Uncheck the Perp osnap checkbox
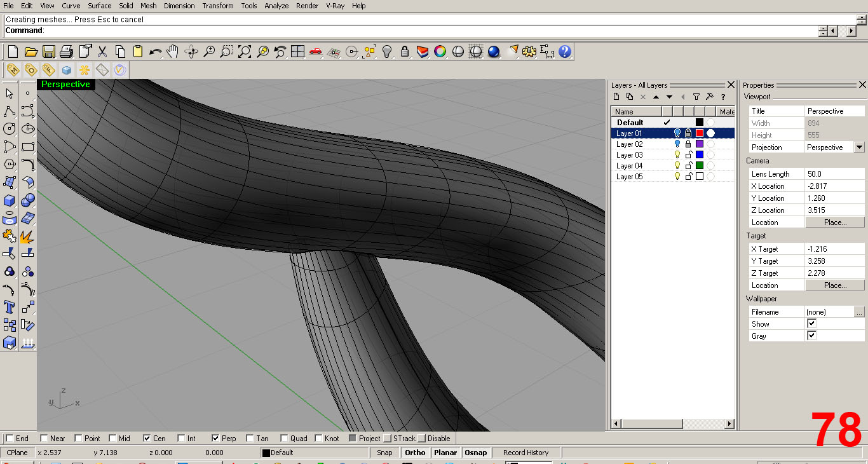Screen dimensions: 868x464 click(x=215, y=438)
